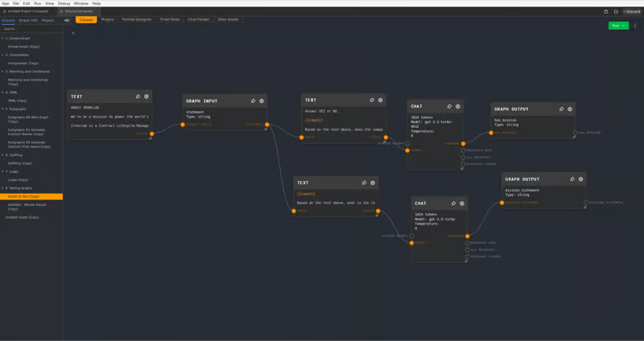Viewport: 644px width, 341px height.
Task: Open settings of the has_mission Graph Output node
Action: tap(570, 109)
